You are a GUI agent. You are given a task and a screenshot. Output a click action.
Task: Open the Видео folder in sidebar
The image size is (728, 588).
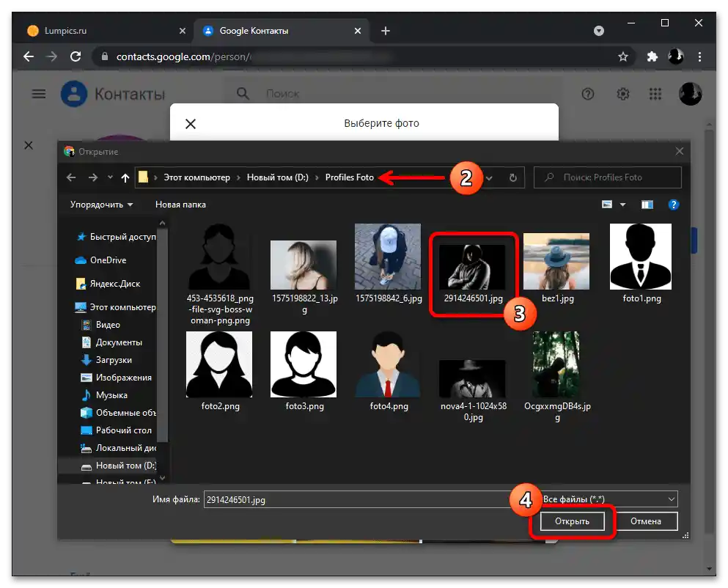point(100,325)
